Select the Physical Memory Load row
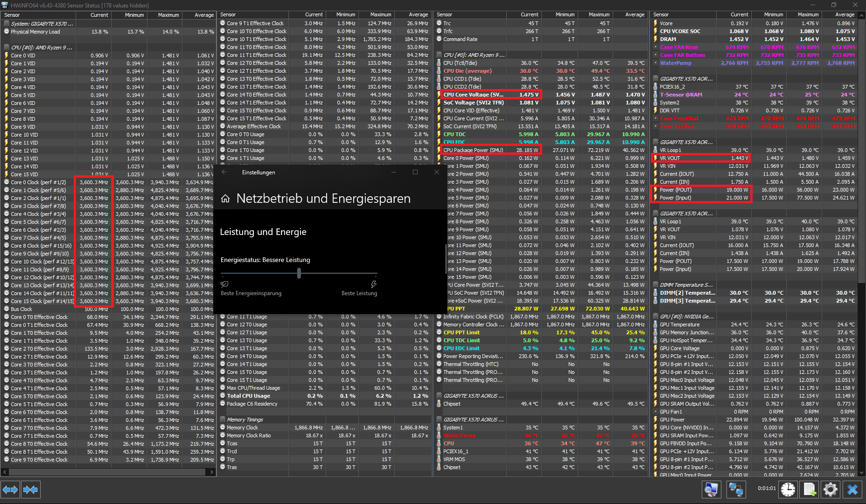The image size is (866, 504). (108, 32)
